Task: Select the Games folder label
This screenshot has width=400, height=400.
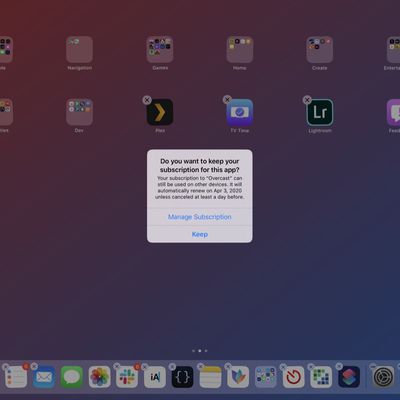Action: tap(160, 68)
